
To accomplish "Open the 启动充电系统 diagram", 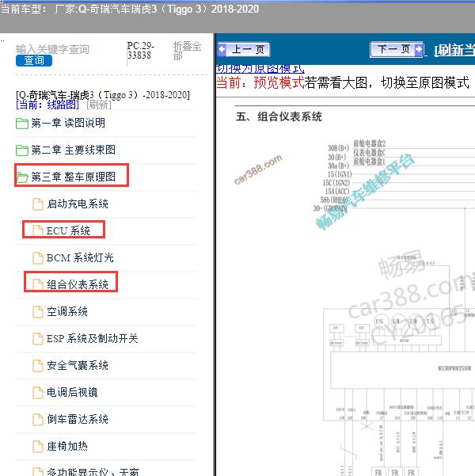I will (x=78, y=204).
